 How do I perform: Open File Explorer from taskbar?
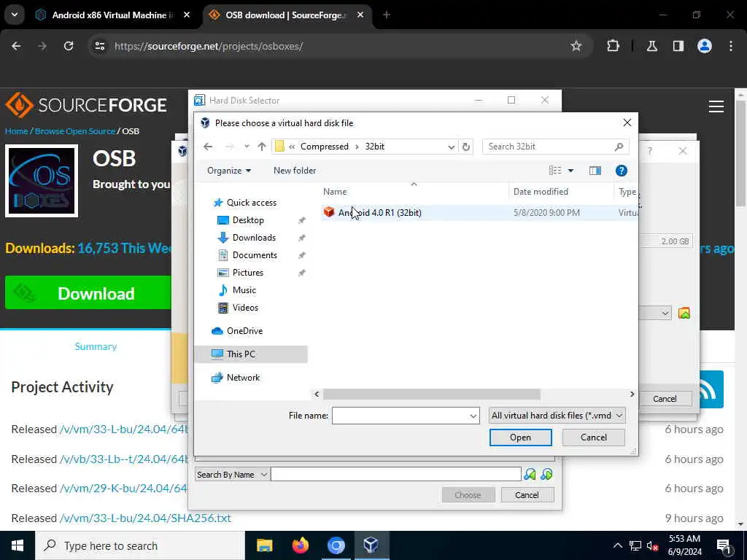[264, 545]
